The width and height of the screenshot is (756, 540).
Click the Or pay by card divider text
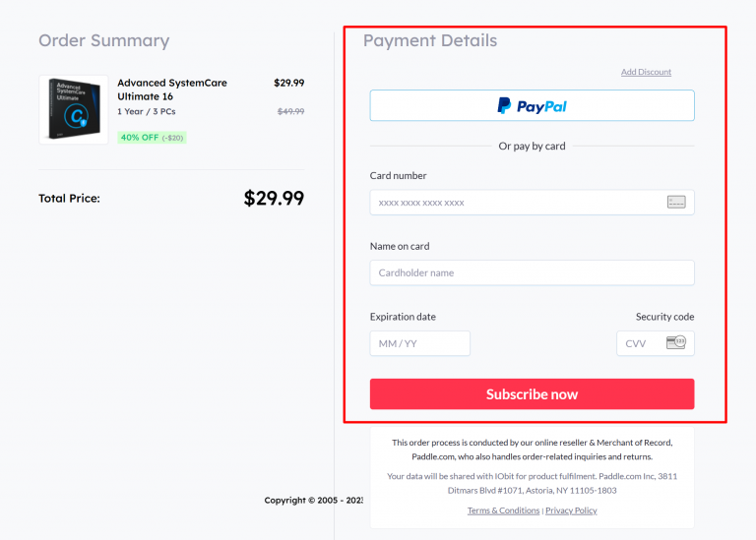532,146
